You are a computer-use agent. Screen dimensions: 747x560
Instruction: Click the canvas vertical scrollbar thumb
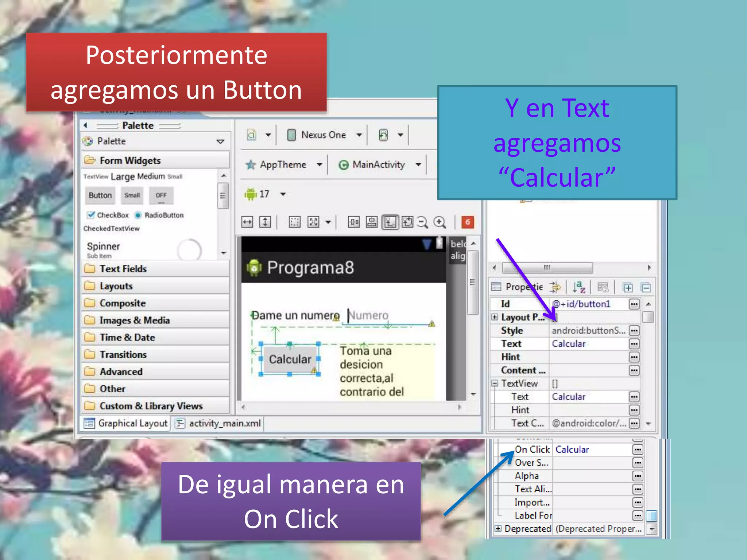click(x=473, y=283)
